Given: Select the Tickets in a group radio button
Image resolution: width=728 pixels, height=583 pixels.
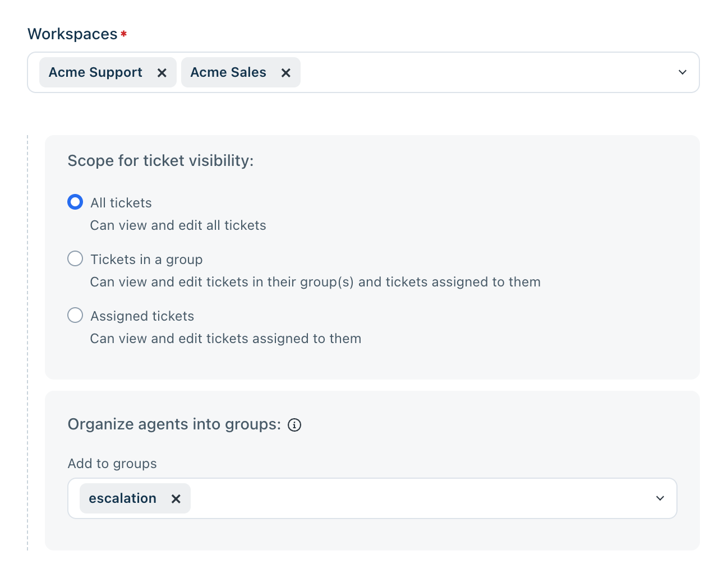Looking at the screenshot, I should tap(75, 258).
